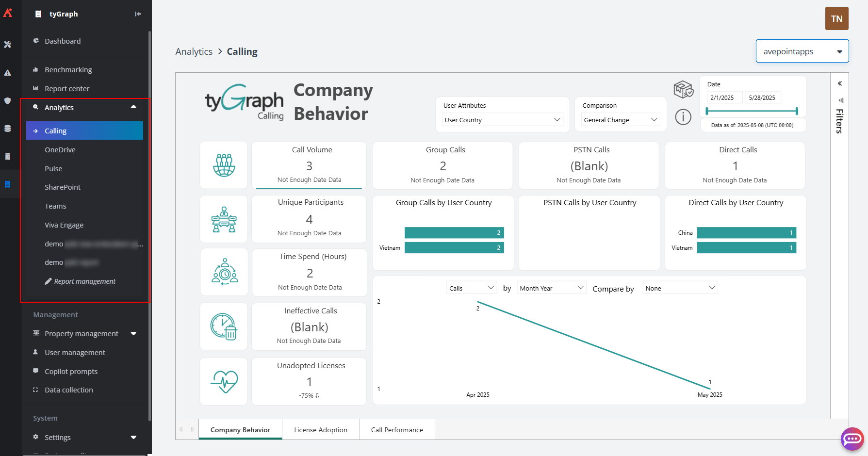Open the avepointapps tenant dropdown
Screen dimensions: 868x456
pos(802,51)
